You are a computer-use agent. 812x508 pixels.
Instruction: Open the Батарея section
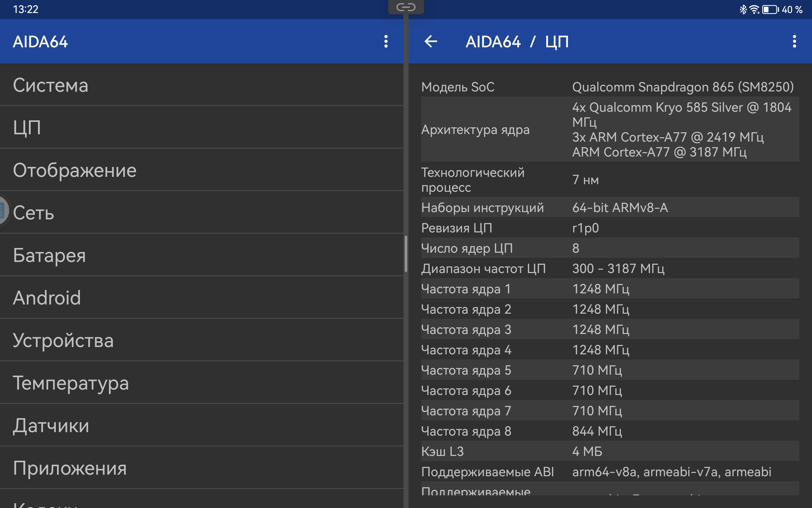pyautogui.click(x=202, y=255)
